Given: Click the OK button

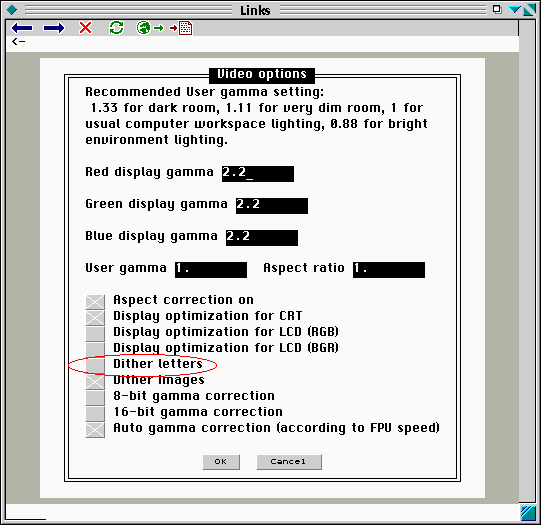Looking at the screenshot, I should click(221, 462).
